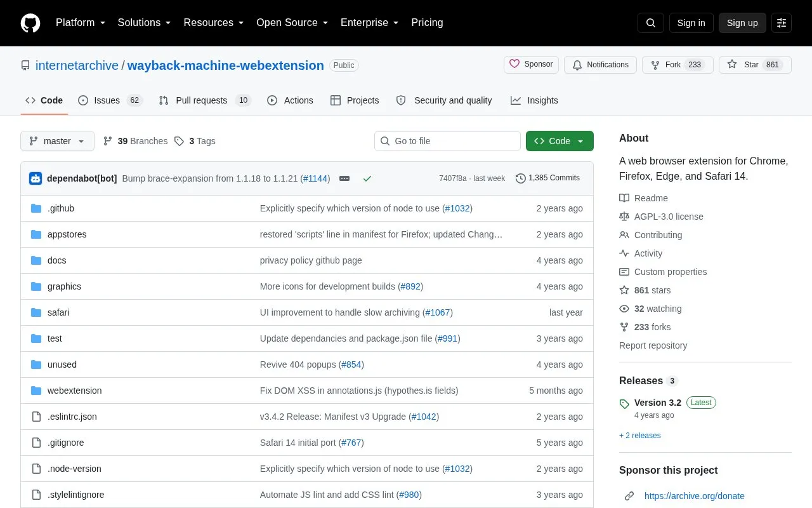Open the archive.org donate link
Viewport: 812px width, 508px height.
[x=695, y=496]
